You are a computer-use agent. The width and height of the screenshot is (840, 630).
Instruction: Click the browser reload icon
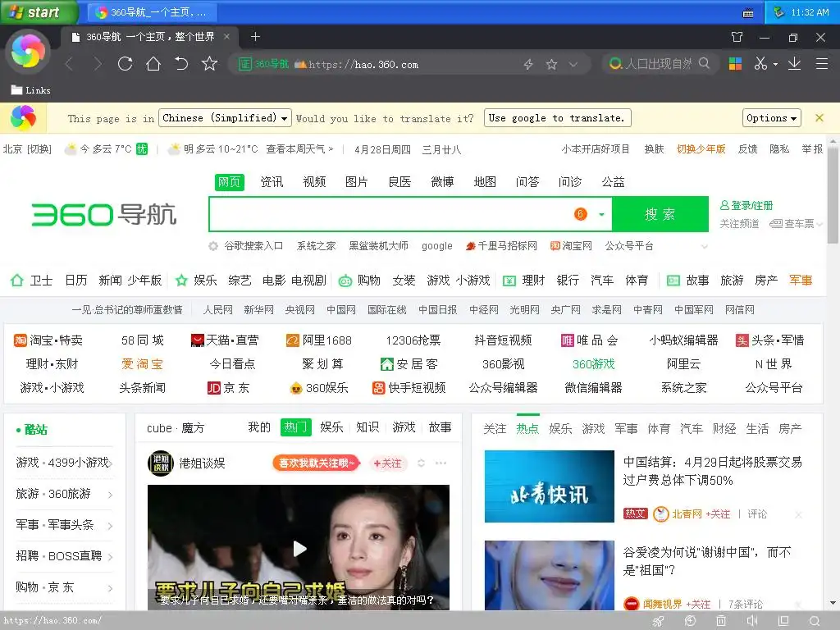pos(126,64)
